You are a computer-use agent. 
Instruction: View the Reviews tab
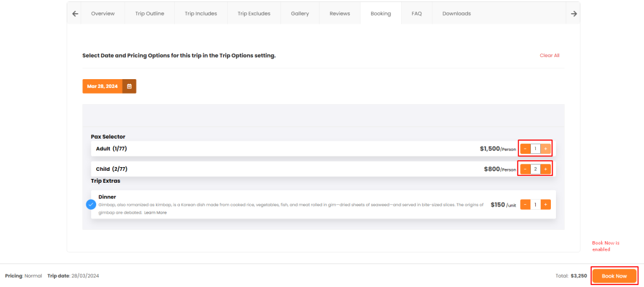coord(340,14)
